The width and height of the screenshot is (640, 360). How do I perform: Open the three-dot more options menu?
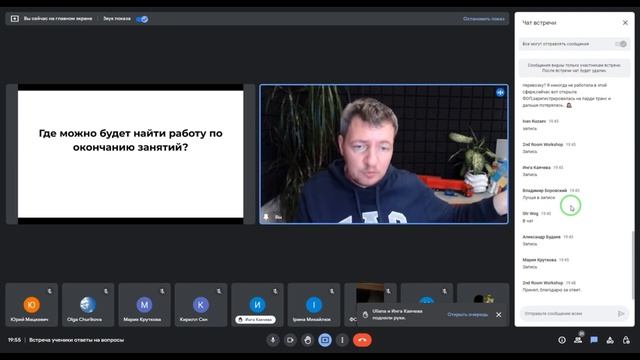342,340
